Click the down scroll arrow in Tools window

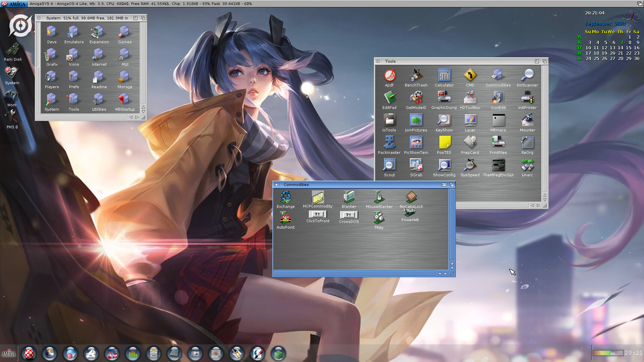pos(545,200)
